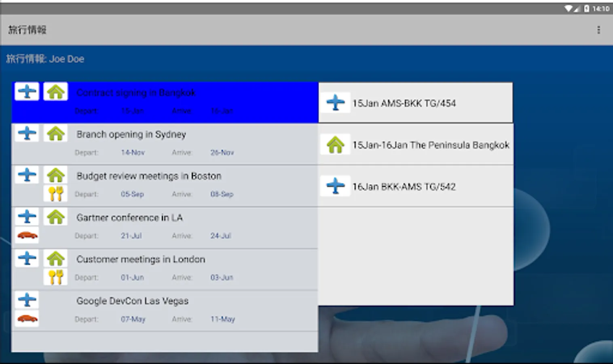This screenshot has height=364, width=613.
Task: Click the restaurant icon for Budget review meetings in Boston
Action: point(55,194)
